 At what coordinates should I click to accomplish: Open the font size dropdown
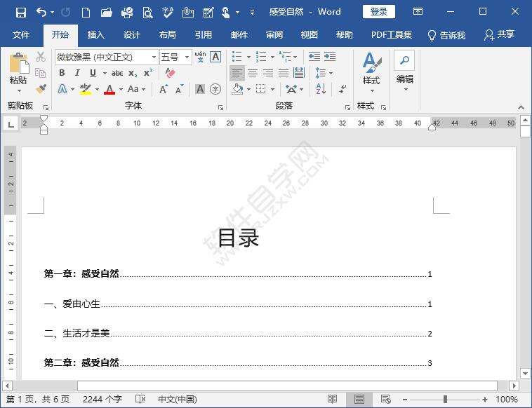coord(187,57)
